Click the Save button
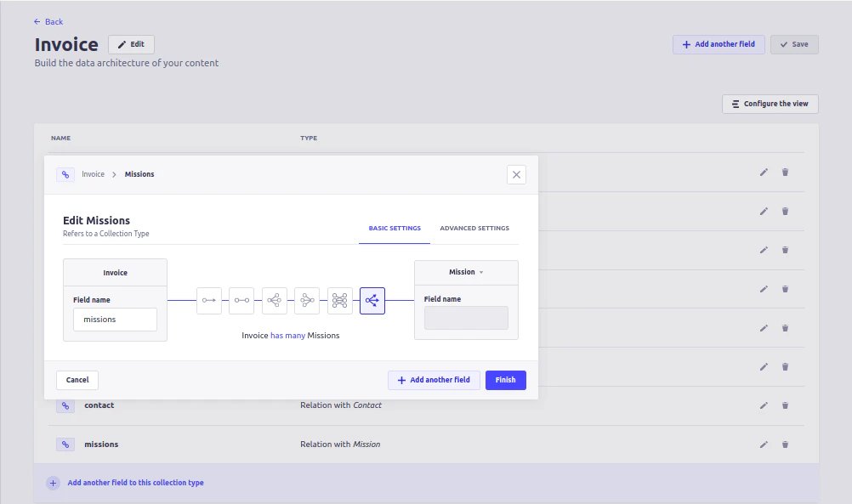Screen dimensions: 852x504 (x=793, y=43)
